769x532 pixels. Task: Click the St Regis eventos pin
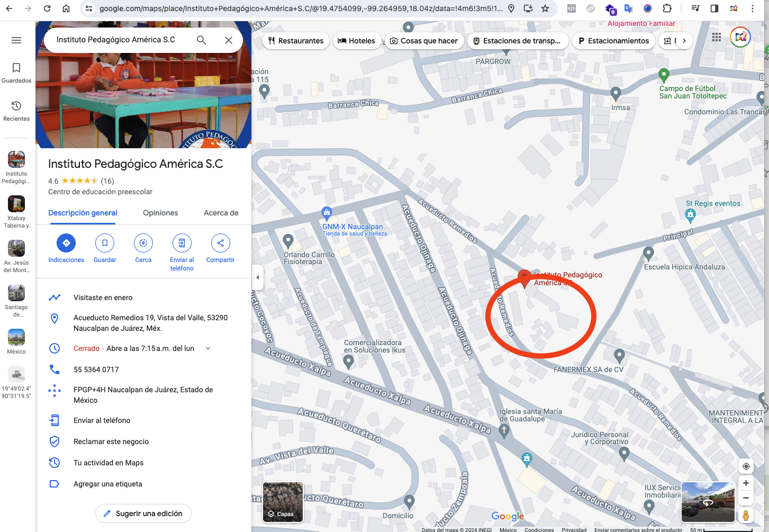coord(690,215)
